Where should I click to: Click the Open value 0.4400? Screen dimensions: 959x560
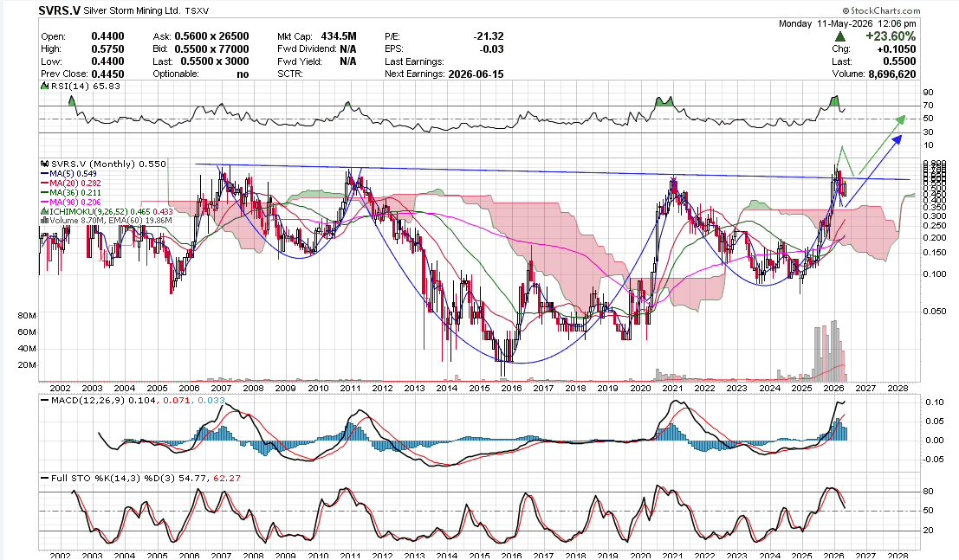(x=107, y=36)
